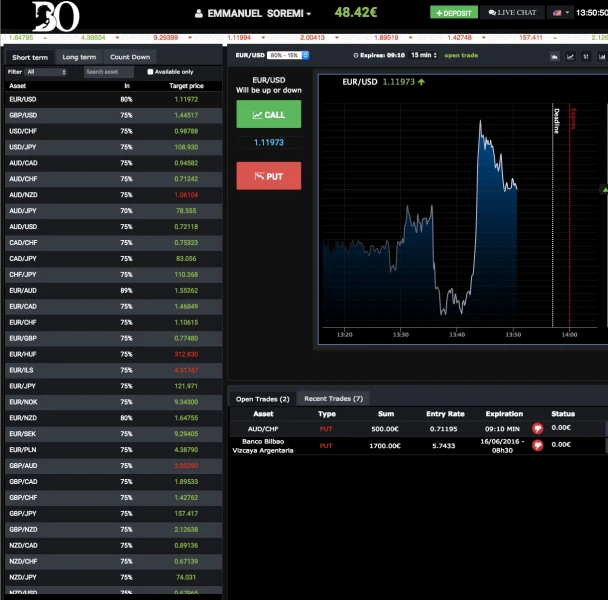608x600 pixels.
Task: Click the first chart type icon
Action: coord(555,56)
